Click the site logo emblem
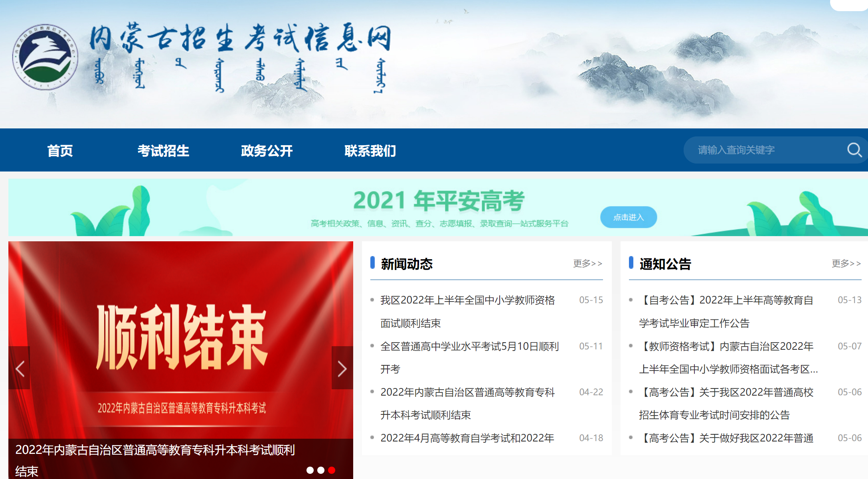 (45, 57)
